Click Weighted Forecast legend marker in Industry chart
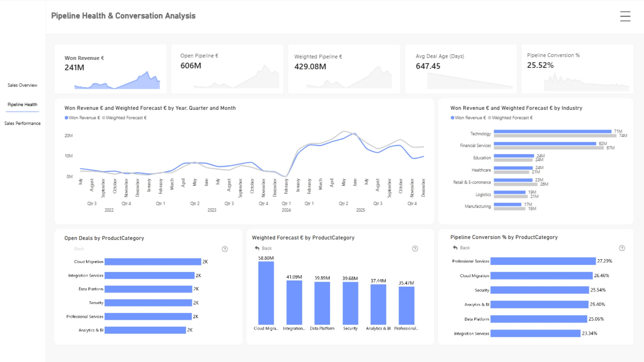 [489, 118]
